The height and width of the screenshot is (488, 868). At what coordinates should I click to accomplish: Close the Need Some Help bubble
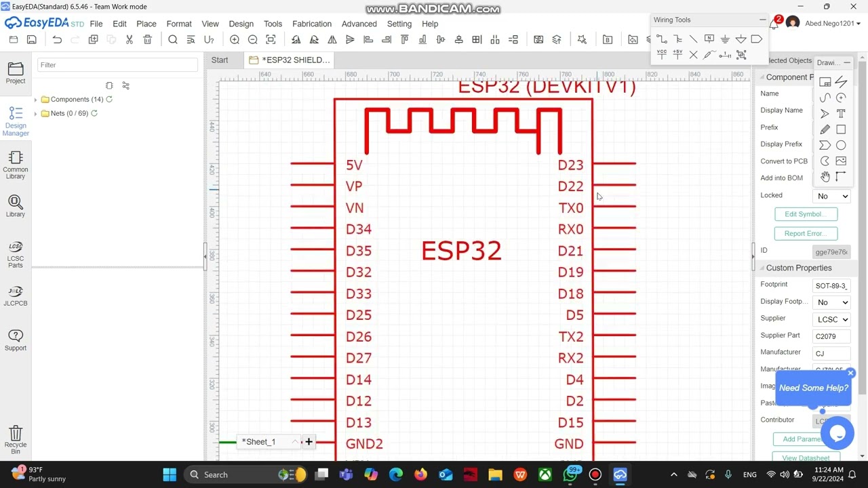[x=850, y=373]
